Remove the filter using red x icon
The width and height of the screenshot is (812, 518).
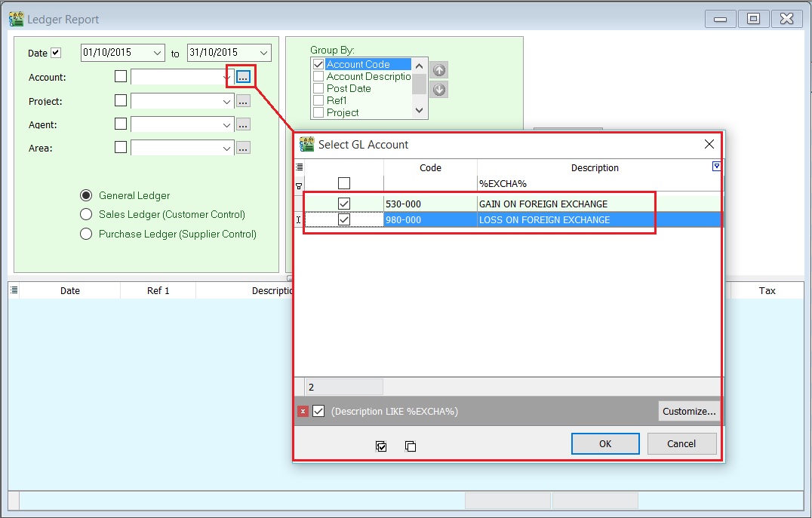click(303, 412)
